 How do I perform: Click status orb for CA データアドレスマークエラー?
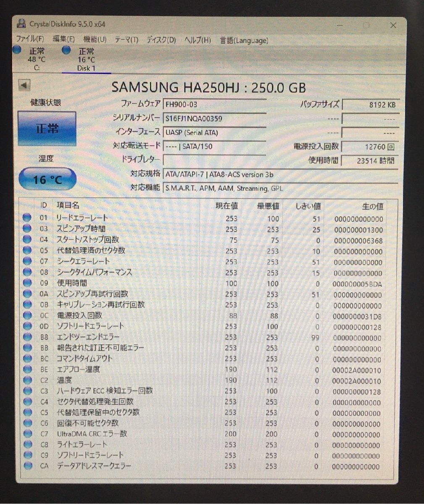pos(28,466)
